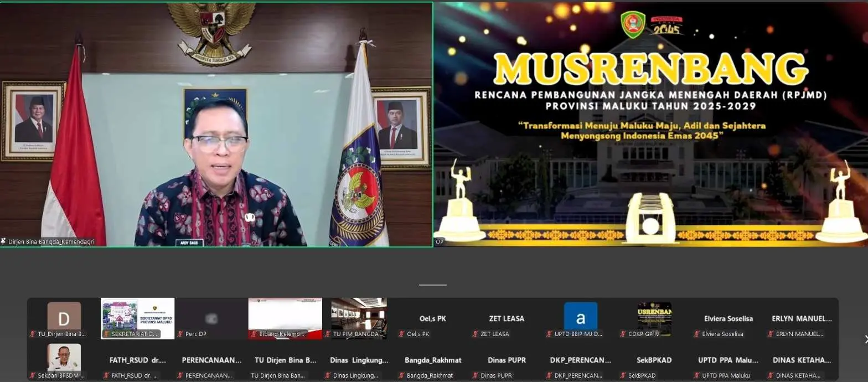Select the SEKRETARIAT DPRD Provinsi Maluku thumbnail
Image resolution: width=868 pixels, height=382 pixels.
tap(137, 314)
